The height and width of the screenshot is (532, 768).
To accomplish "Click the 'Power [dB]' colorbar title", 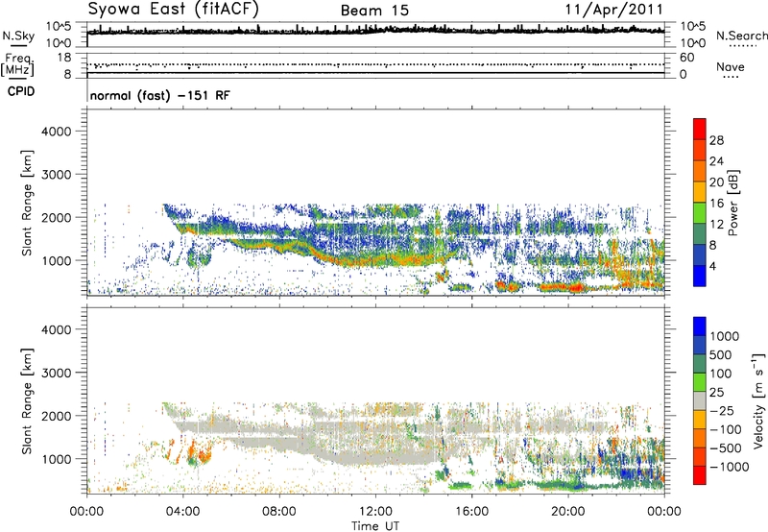I will click(x=733, y=203).
